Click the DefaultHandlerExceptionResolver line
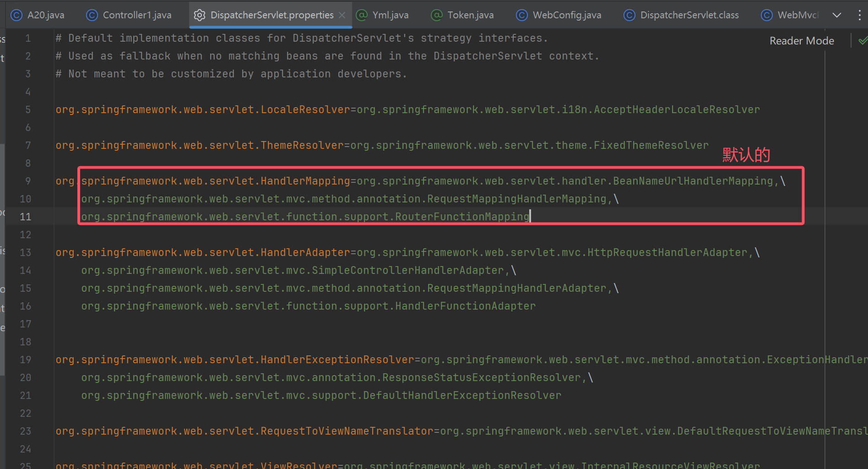Viewport: 868px width, 469px height. pos(321,395)
